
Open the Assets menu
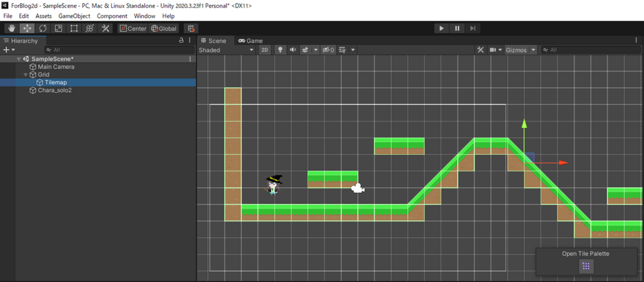[x=44, y=16]
